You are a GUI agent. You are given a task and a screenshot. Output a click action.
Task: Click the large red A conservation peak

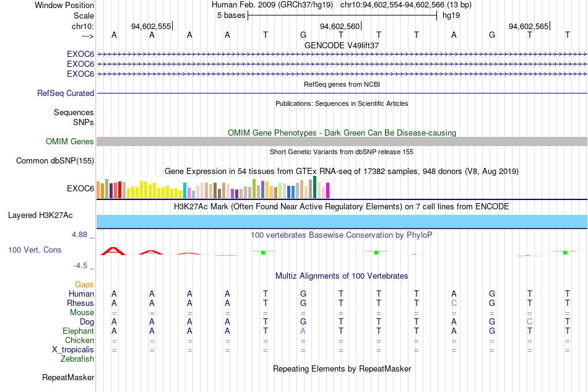coord(113,251)
